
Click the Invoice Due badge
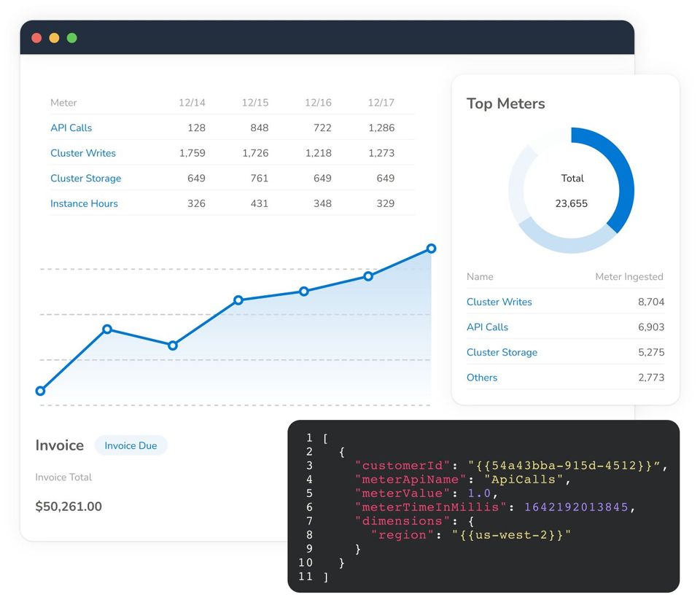tap(131, 445)
